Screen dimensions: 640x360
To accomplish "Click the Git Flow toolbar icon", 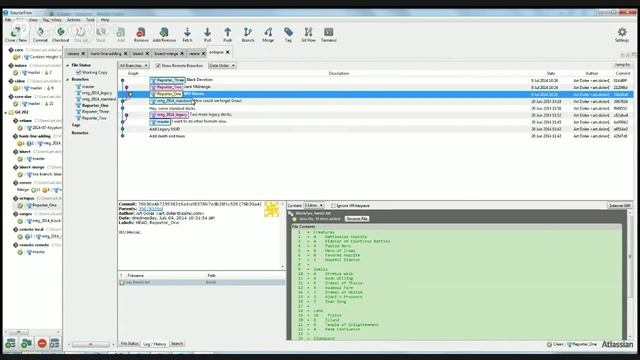I will pos(308,34).
